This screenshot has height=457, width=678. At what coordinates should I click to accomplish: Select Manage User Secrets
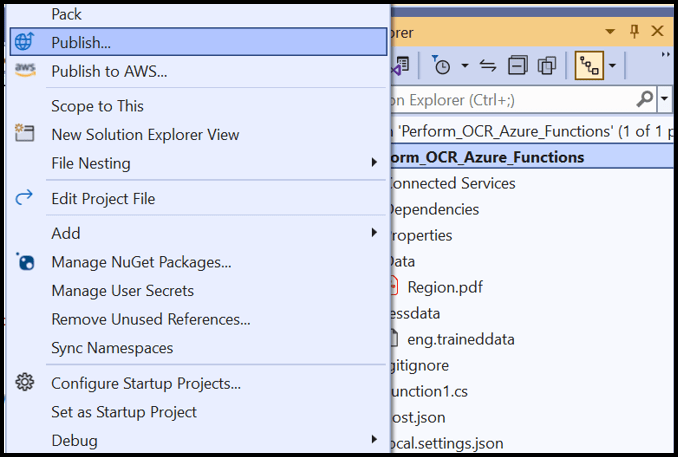198,291
